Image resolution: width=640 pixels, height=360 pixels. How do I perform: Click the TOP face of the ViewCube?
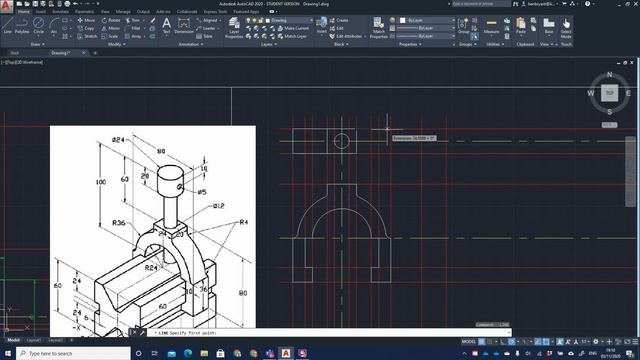click(x=609, y=93)
